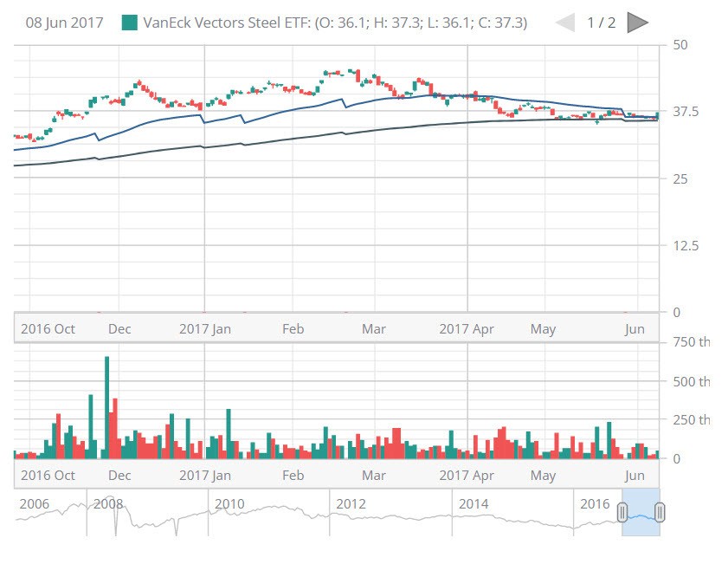Click the tallest teal volume bar

click(x=106, y=407)
